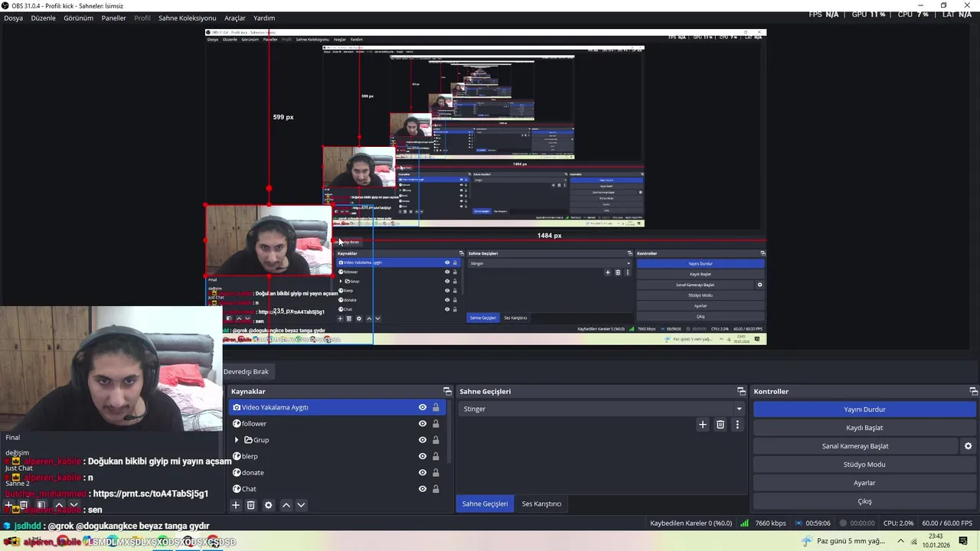The width and height of the screenshot is (980, 551).
Task: Open the Dosya menu
Action: tap(13, 18)
